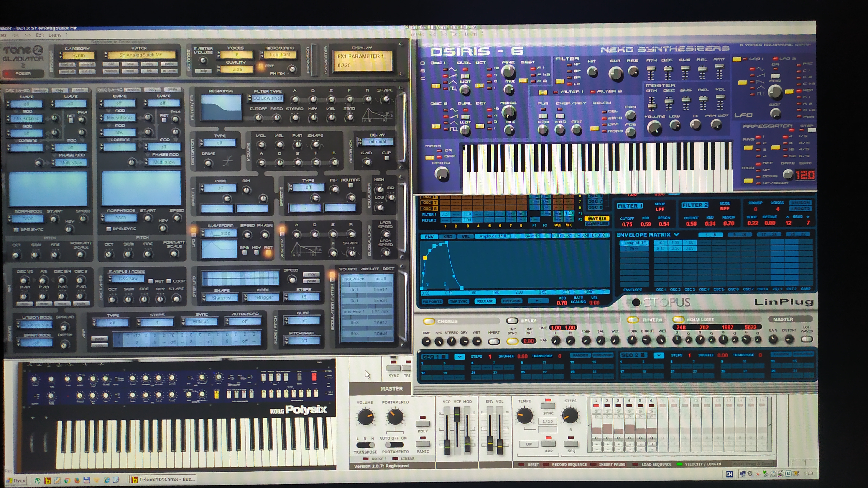Image resolution: width=868 pixels, height=488 pixels.
Task: Click the Пуск start button
Action: 15,480
